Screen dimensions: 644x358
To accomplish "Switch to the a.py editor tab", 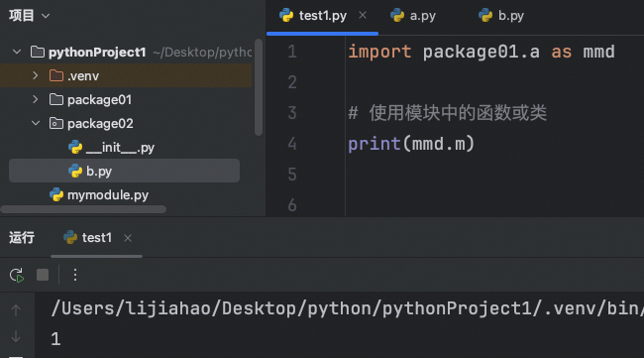I will (x=413, y=16).
